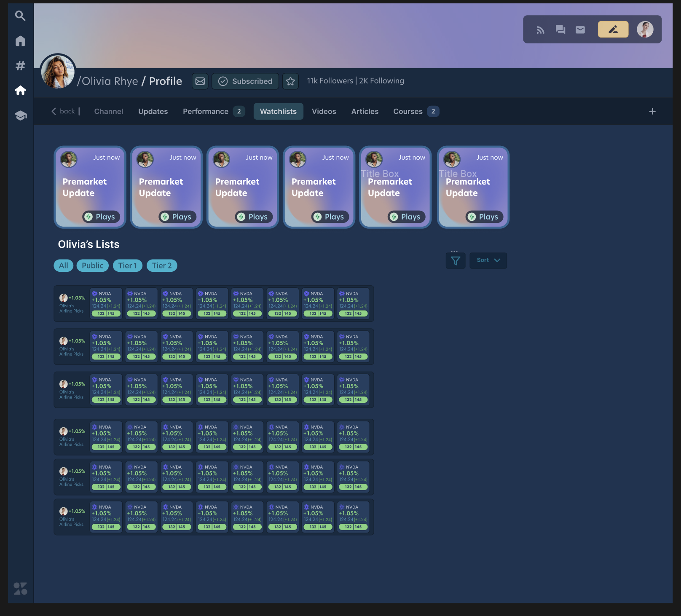Select the Public filter pill

click(x=92, y=265)
